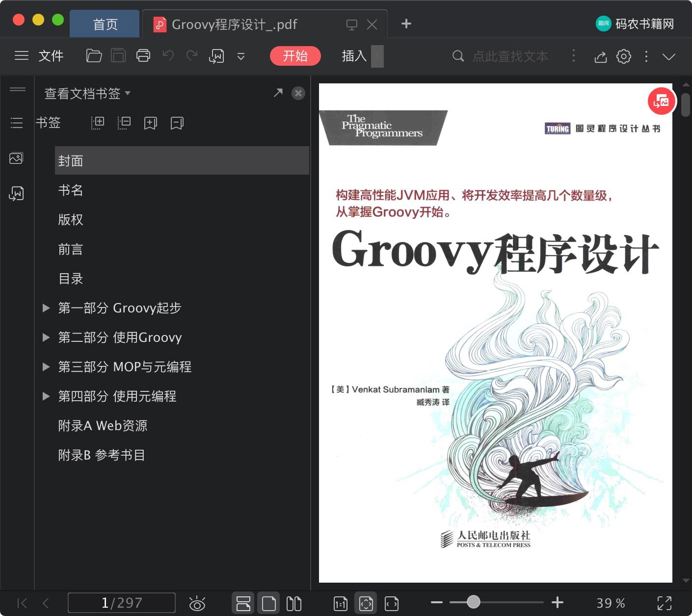692x616 pixels.
Task: Expand 第一部分 Groovy起步 triangle
Action: (46, 308)
